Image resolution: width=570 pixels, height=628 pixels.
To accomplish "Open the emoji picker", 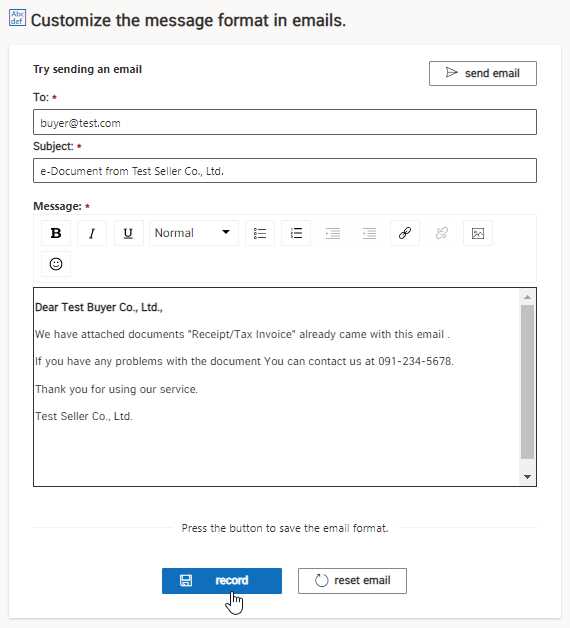I will 56,264.
